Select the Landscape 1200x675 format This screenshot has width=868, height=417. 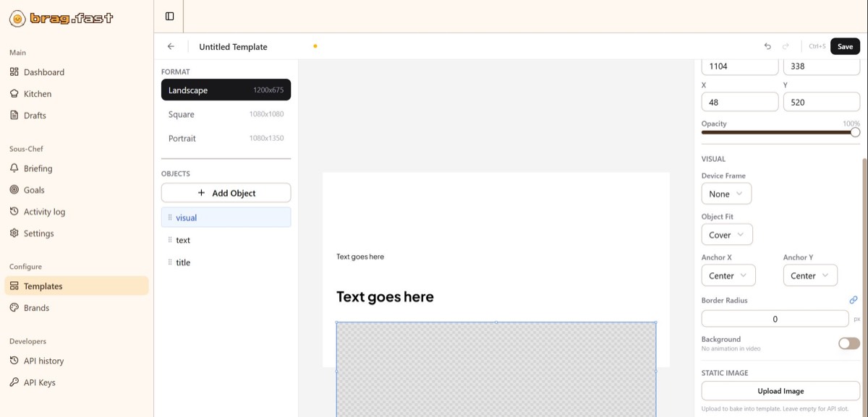pos(226,90)
